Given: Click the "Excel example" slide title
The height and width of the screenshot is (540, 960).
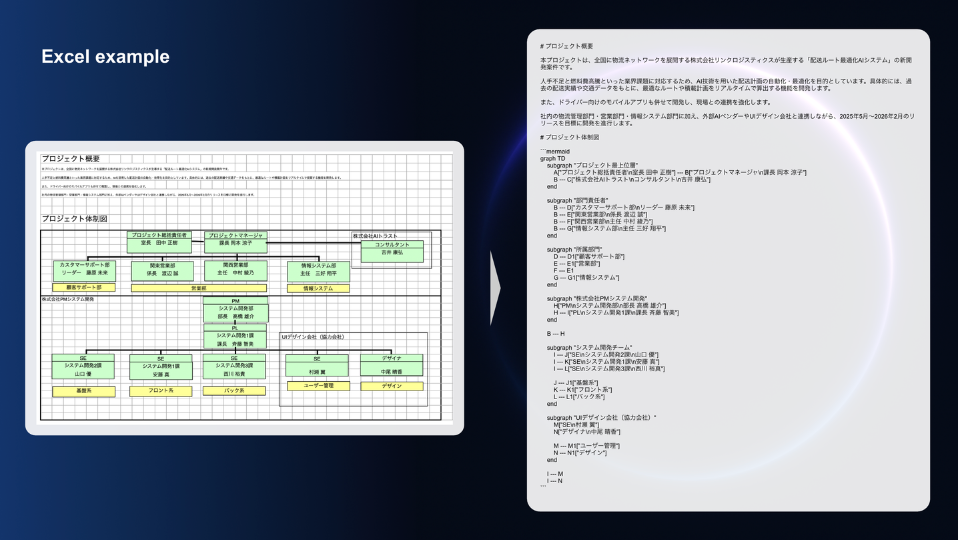Looking at the screenshot, I should [105, 57].
